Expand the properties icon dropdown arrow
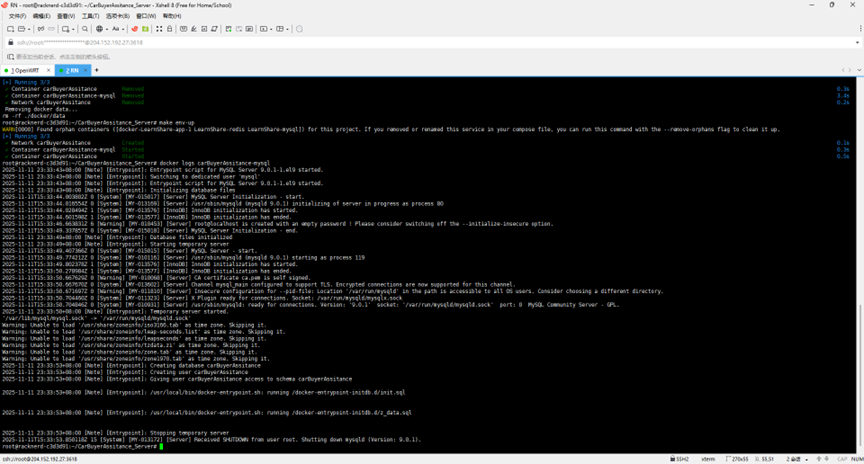 (x=73, y=29)
